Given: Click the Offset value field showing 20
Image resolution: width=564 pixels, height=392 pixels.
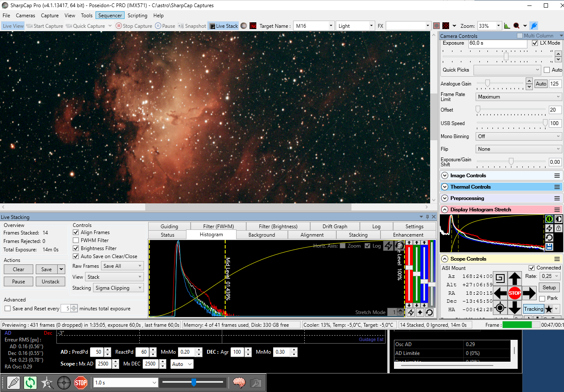Looking at the screenshot, I should (555, 110).
